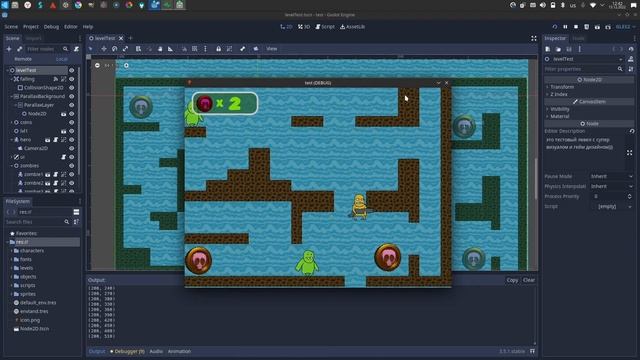Zoom out the editor viewport
Screen dimensions: 640x360
point(97,65)
